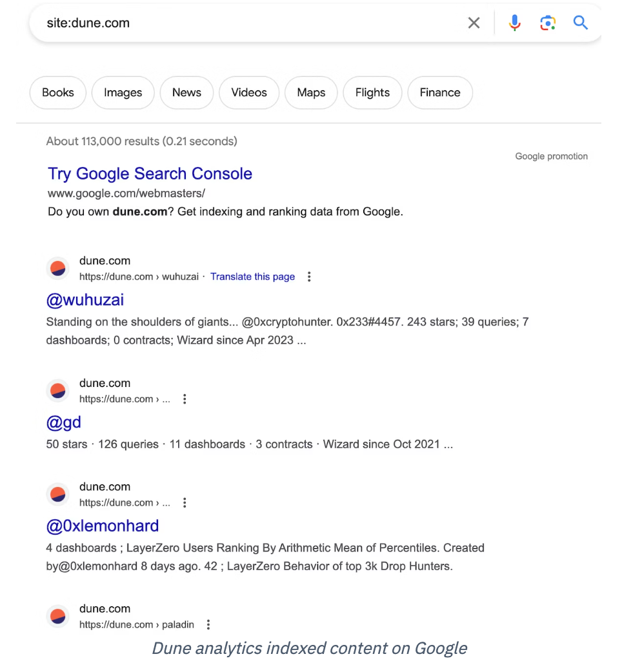
Task: Open three-dot menu for wuhuzai result
Action: [x=309, y=277]
